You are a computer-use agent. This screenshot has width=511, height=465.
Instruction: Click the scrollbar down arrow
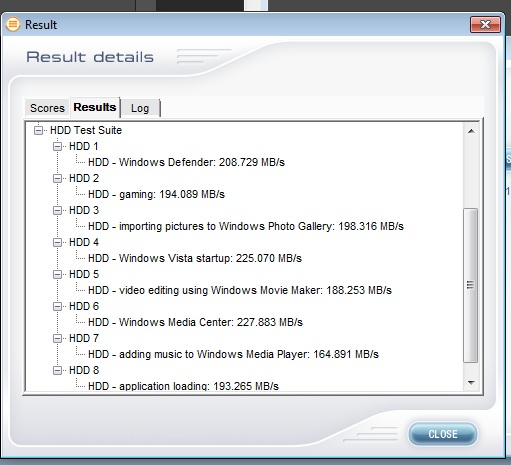(x=471, y=383)
